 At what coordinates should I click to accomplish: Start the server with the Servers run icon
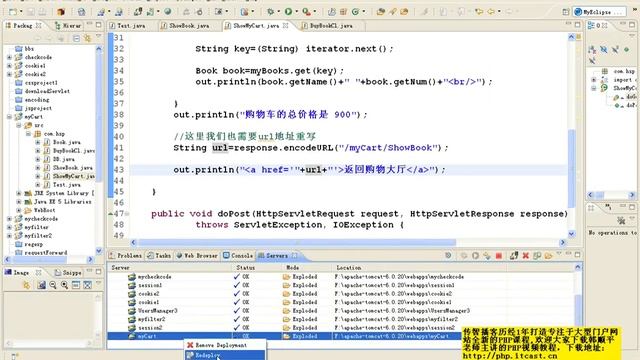pos(476,256)
